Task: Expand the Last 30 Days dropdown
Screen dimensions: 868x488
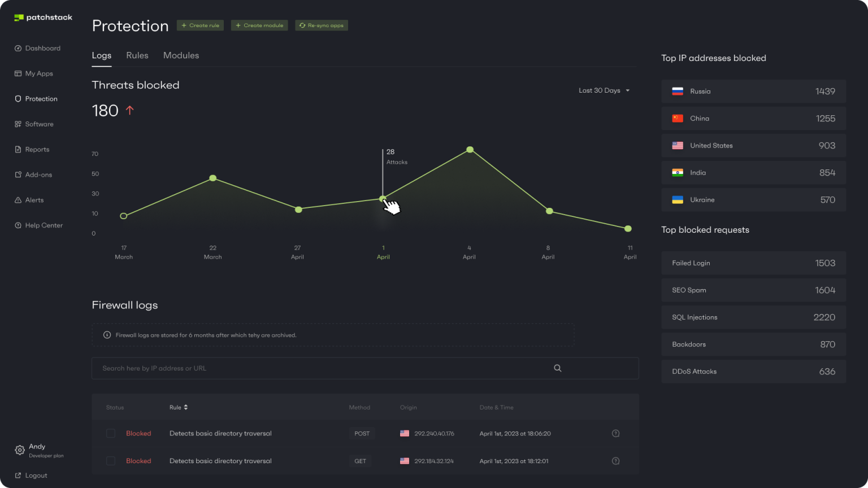Action: tap(604, 90)
